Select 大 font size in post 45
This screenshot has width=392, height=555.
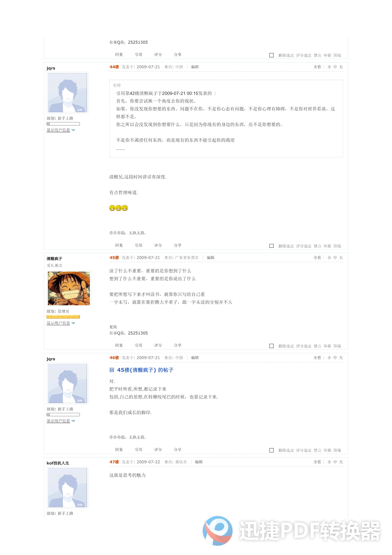tap(341, 258)
